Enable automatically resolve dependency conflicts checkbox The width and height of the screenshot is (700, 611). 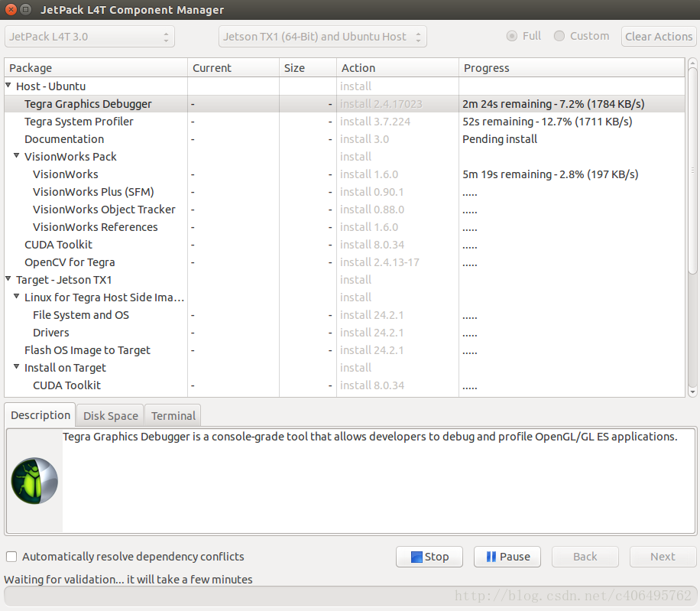click(x=11, y=557)
